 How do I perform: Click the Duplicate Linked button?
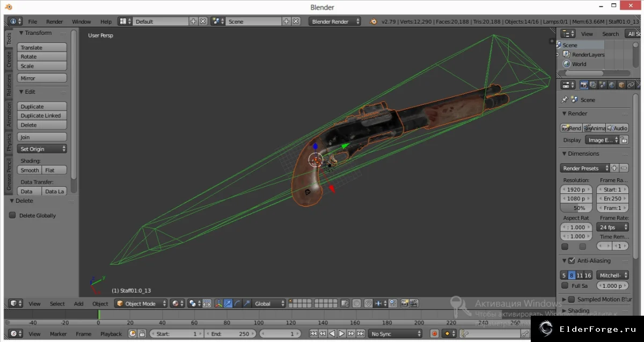42,115
